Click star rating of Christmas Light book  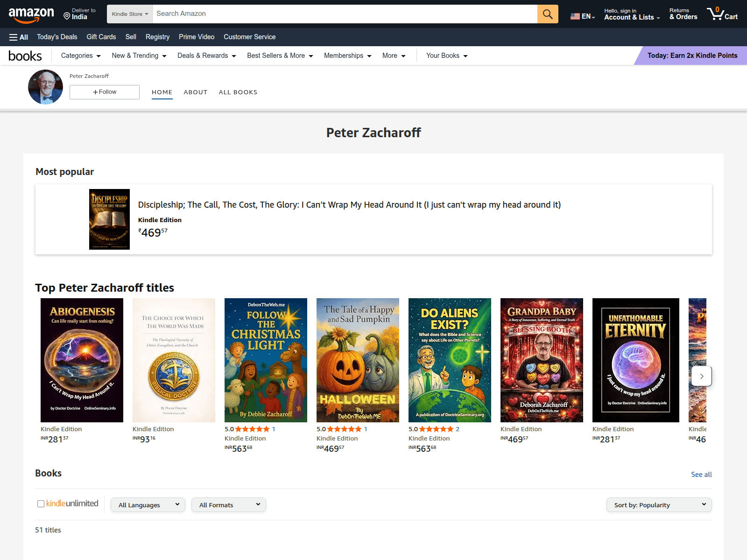click(252, 429)
